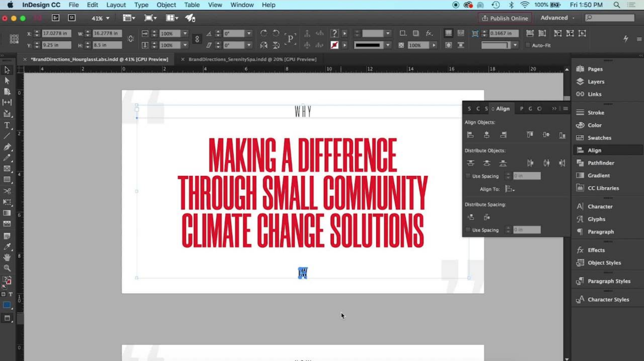Open the Align panel flyout menu
Image resolution: width=644 pixels, height=361 pixels.
(x=565, y=108)
